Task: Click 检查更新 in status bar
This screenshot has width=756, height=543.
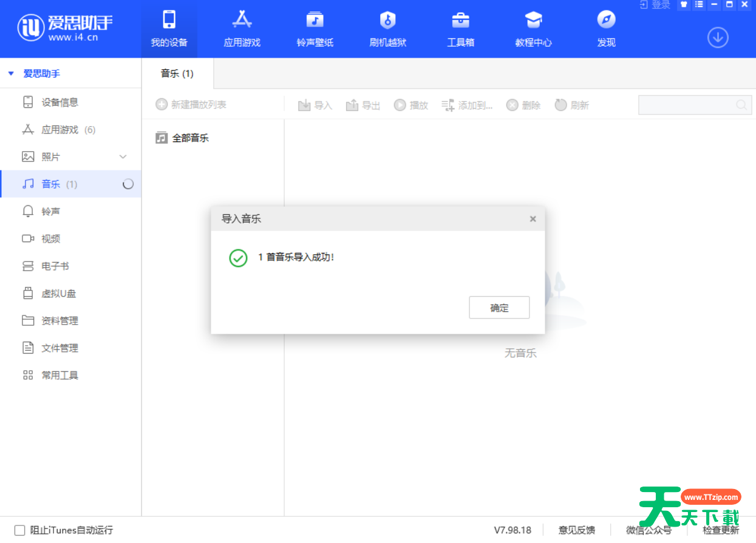Action: click(x=721, y=530)
